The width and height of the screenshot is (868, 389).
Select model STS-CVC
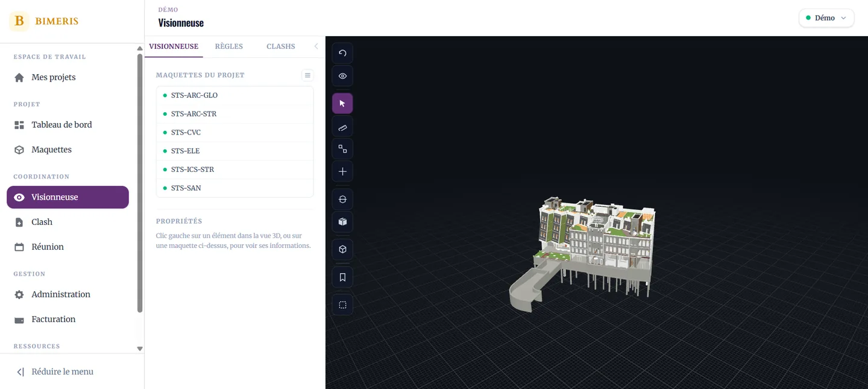(235, 133)
